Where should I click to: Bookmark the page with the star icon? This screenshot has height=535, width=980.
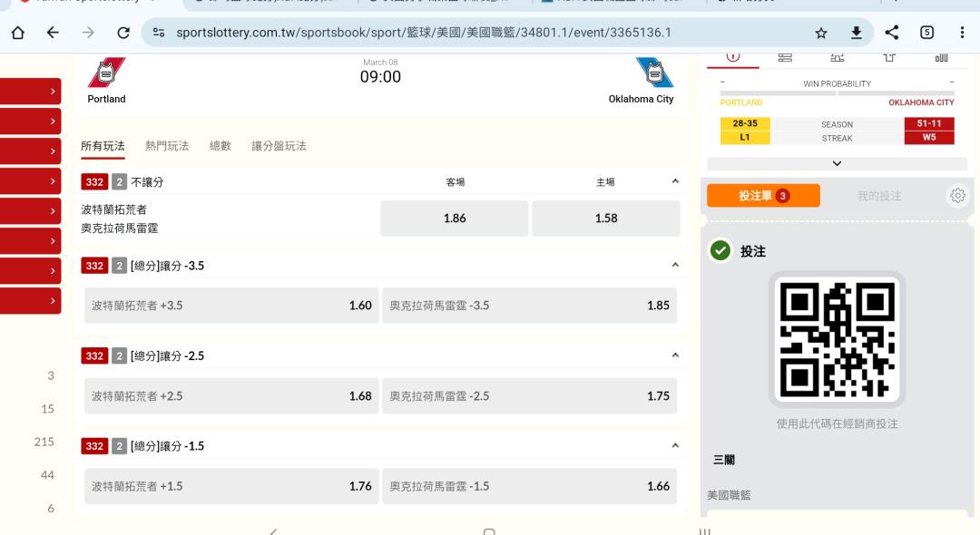pyautogui.click(x=820, y=33)
